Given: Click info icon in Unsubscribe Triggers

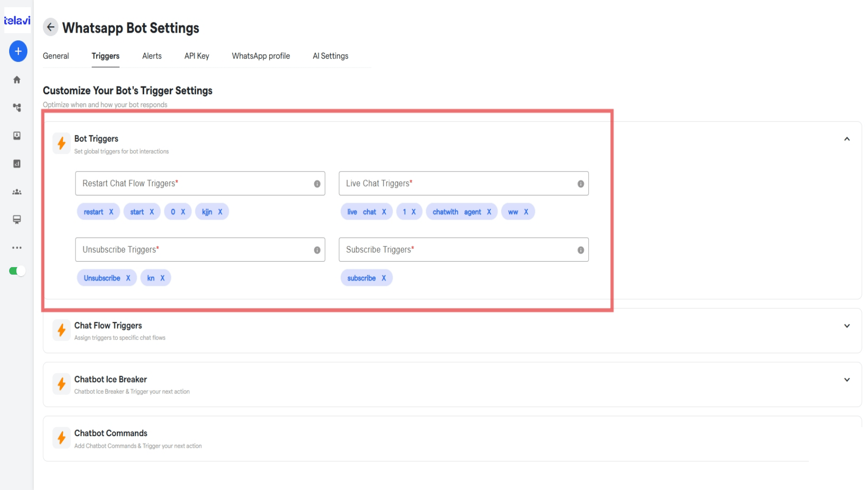Looking at the screenshot, I should [317, 250].
